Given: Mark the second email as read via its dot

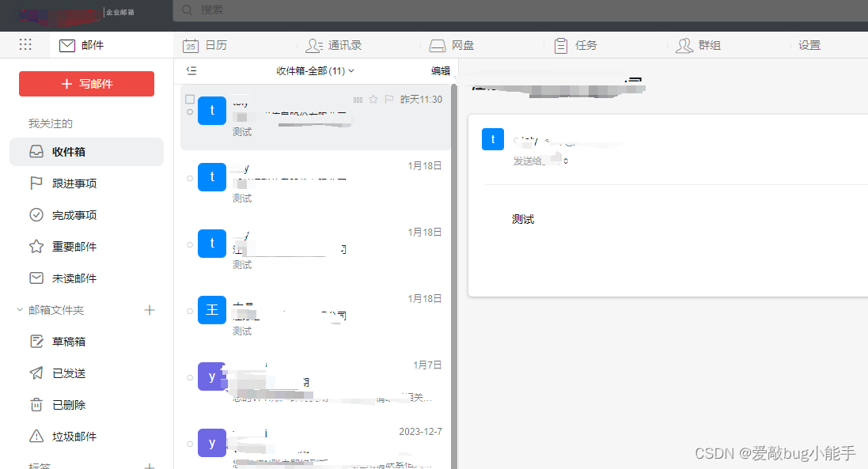Looking at the screenshot, I should (x=190, y=177).
